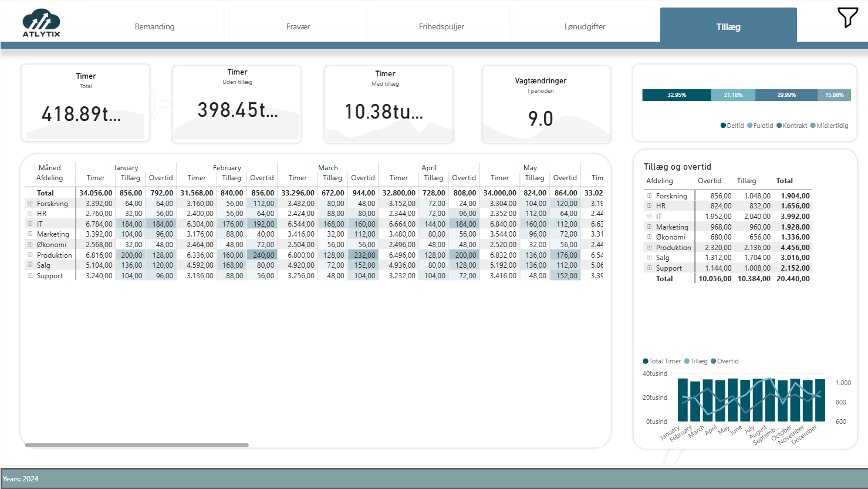Click the Atlytix cloud logo

pos(41,23)
